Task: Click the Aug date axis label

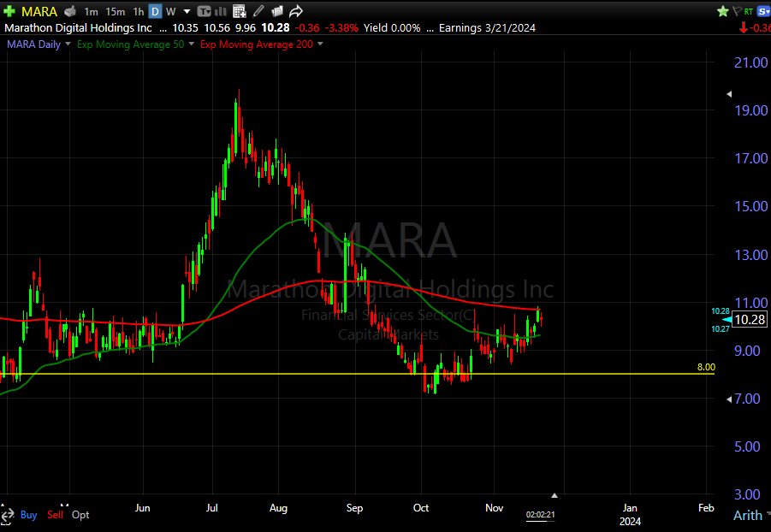Action: (x=278, y=508)
